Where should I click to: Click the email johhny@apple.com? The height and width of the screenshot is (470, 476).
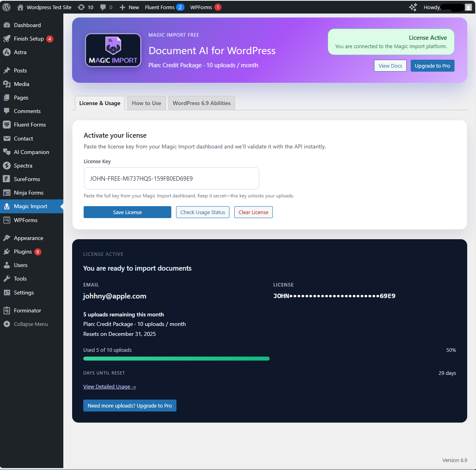pos(115,296)
